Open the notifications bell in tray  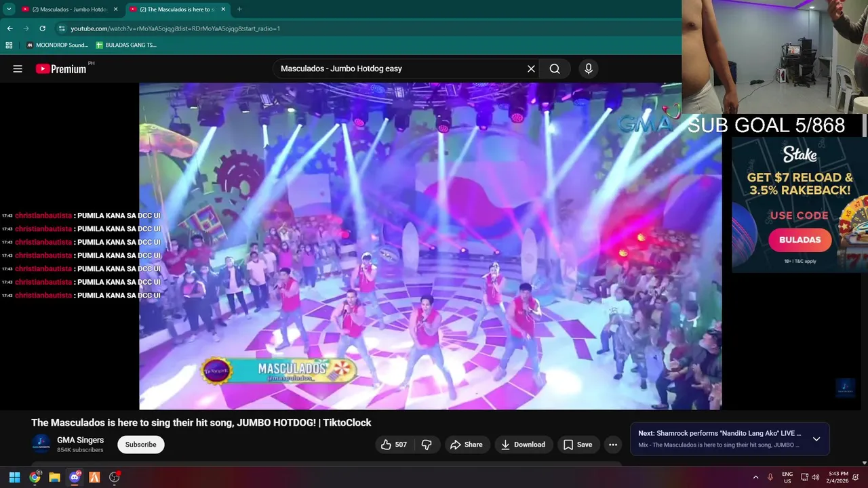856,477
